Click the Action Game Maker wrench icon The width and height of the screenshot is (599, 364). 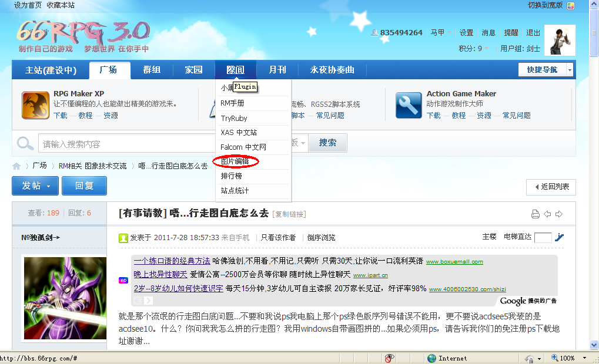(x=409, y=105)
